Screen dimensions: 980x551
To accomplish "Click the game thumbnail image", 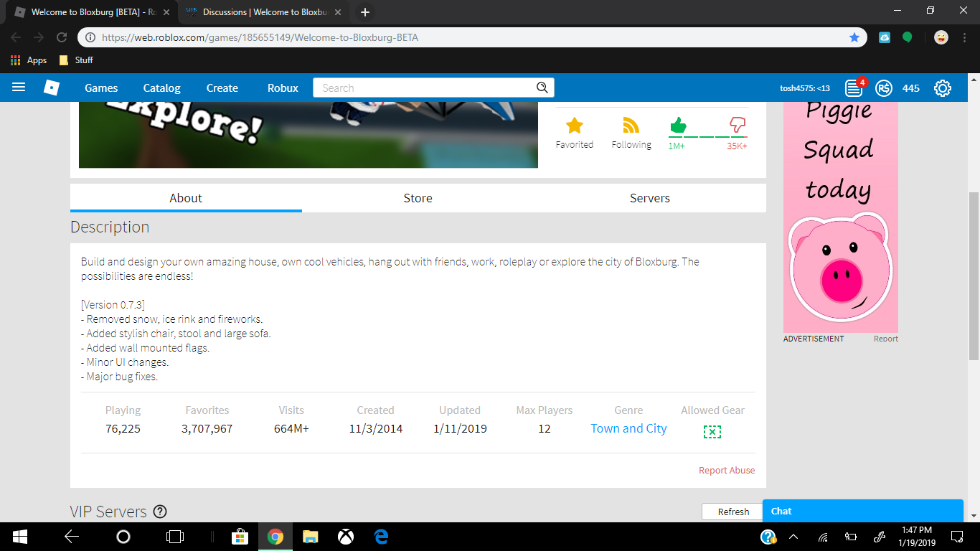I will pos(308,135).
